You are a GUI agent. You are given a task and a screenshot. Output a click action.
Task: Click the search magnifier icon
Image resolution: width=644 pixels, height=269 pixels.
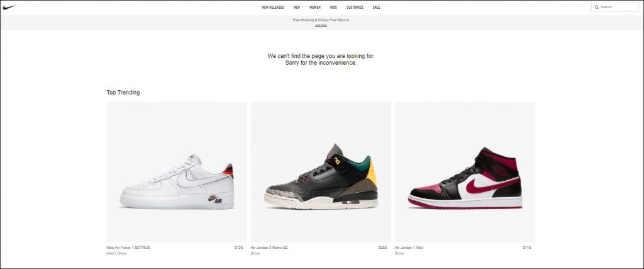click(x=596, y=7)
